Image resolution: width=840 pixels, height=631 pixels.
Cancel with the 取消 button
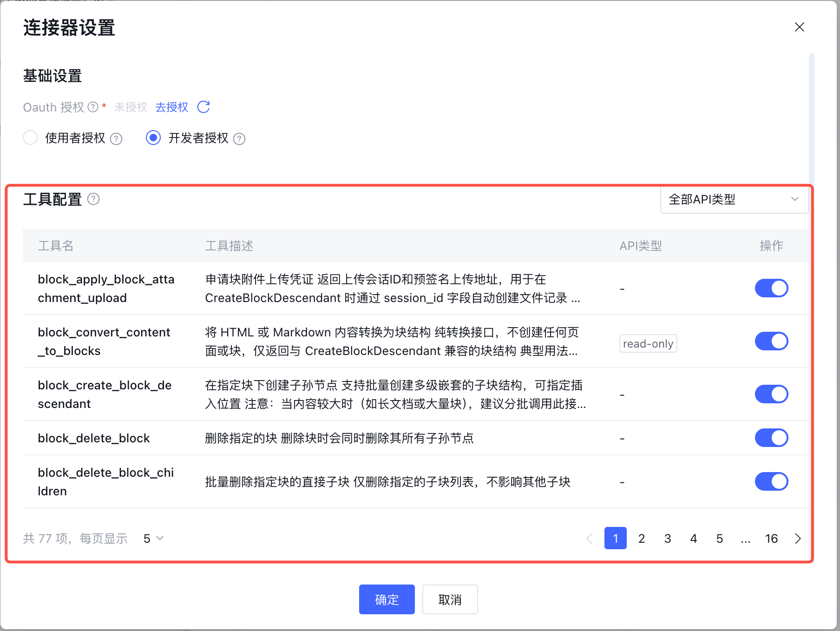[450, 599]
